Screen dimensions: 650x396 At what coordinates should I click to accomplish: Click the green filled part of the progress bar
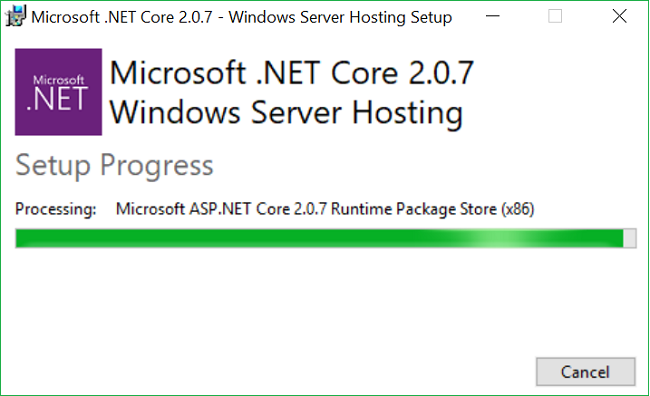(319, 238)
